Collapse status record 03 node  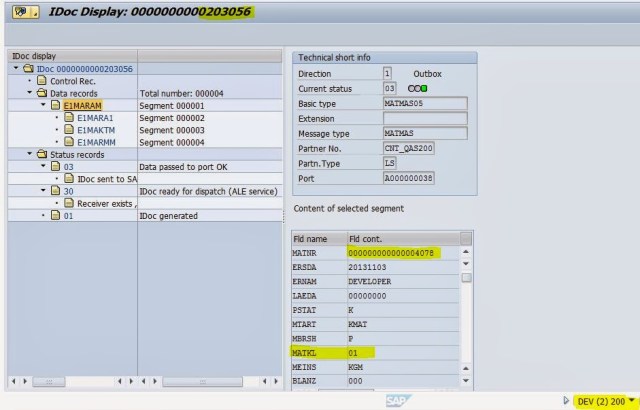(43, 166)
